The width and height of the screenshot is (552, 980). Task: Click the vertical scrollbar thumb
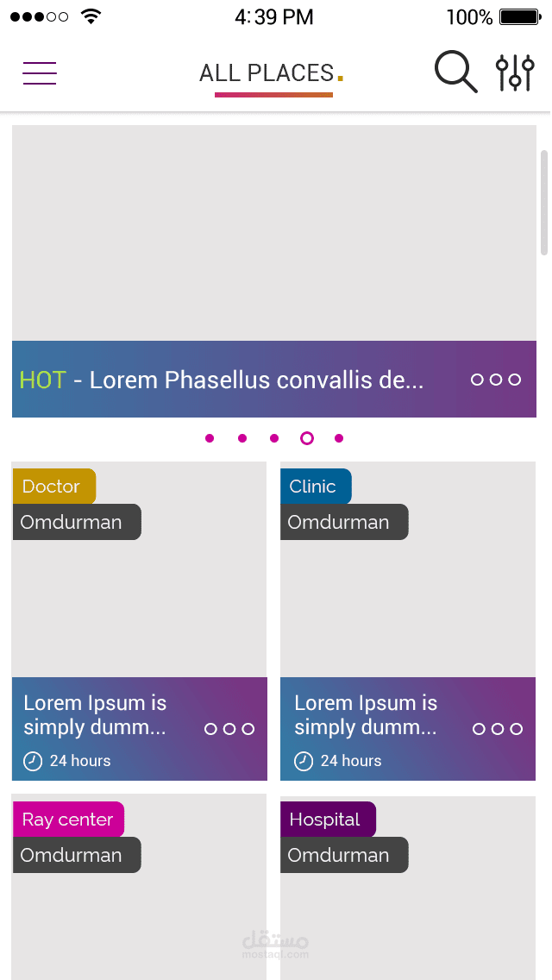(544, 203)
